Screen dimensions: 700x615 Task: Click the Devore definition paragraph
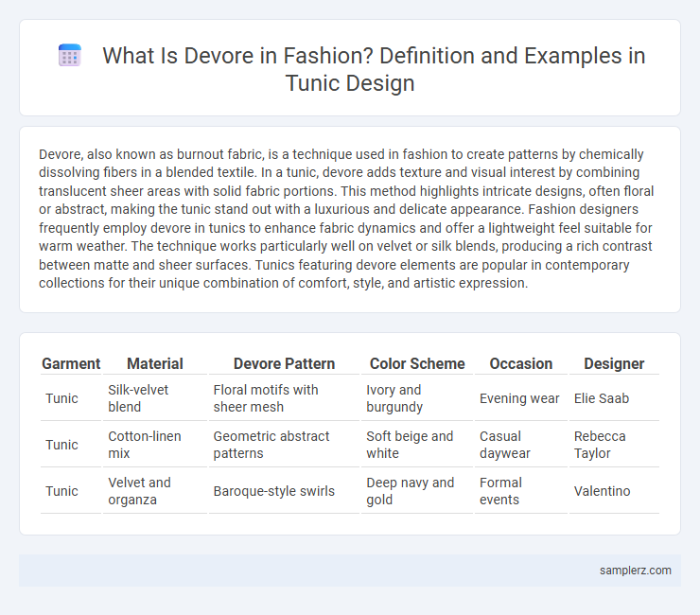click(x=346, y=219)
